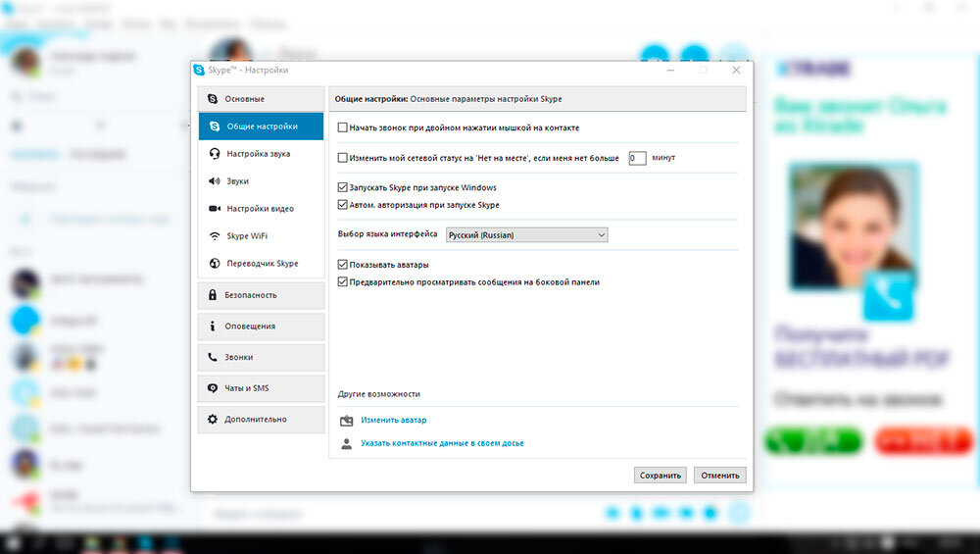Click the headset icon for sound setup
Screen dimensions: 980x554
click(x=215, y=154)
